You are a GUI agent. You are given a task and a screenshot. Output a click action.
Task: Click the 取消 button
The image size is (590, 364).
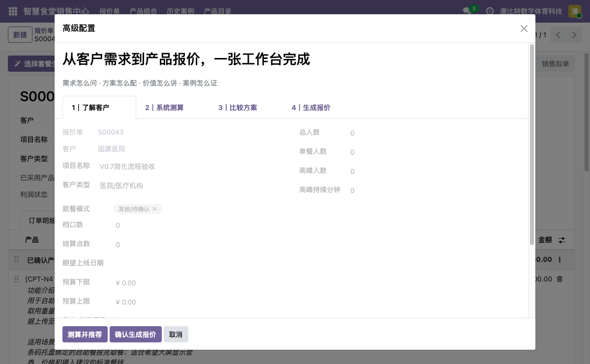click(x=176, y=335)
